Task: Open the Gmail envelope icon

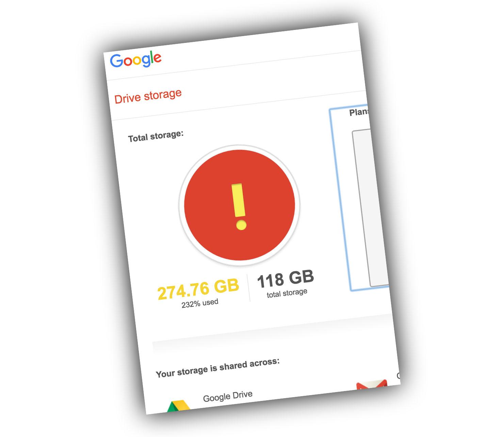Action: tap(372, 385)
